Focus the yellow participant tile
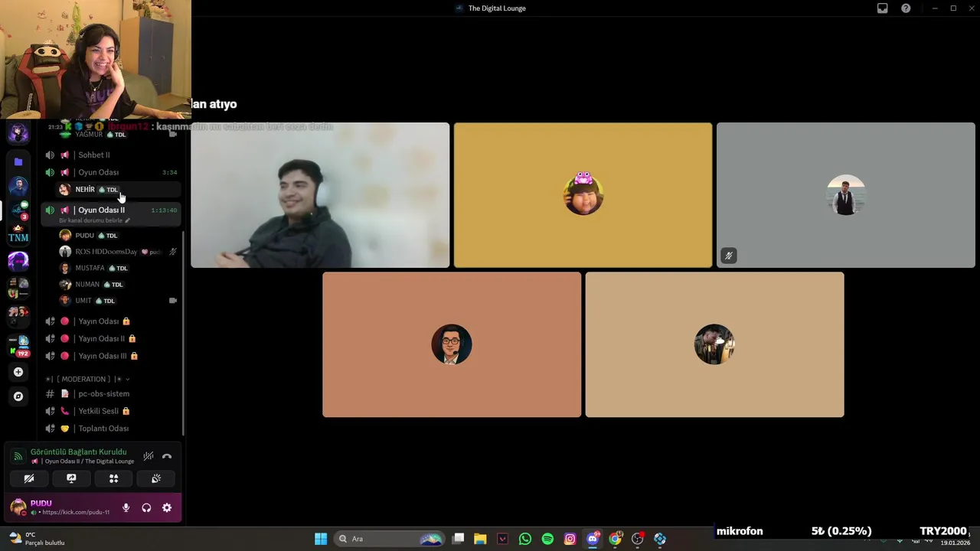The width and height of the screenshot is (980, 551). [583, 195]
